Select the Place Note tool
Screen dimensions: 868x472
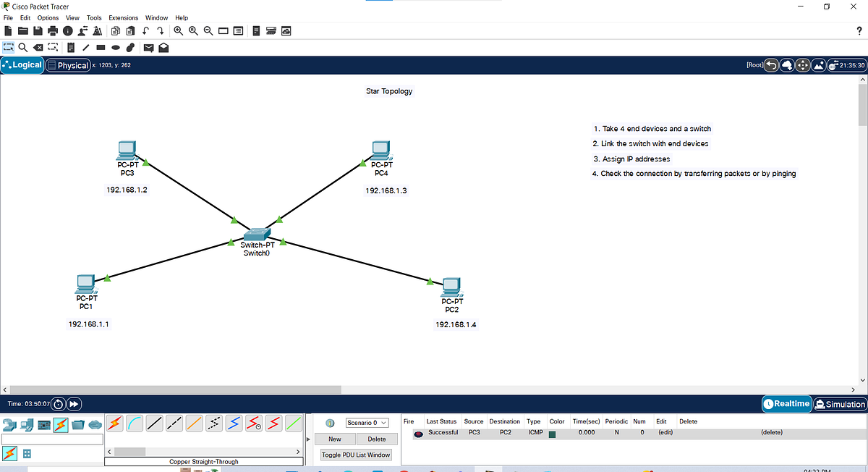click(x=71, y=47)
